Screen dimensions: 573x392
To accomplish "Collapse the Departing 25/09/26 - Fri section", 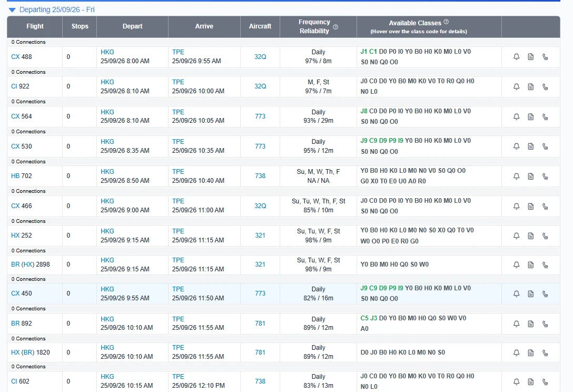I will coord(12,10).
